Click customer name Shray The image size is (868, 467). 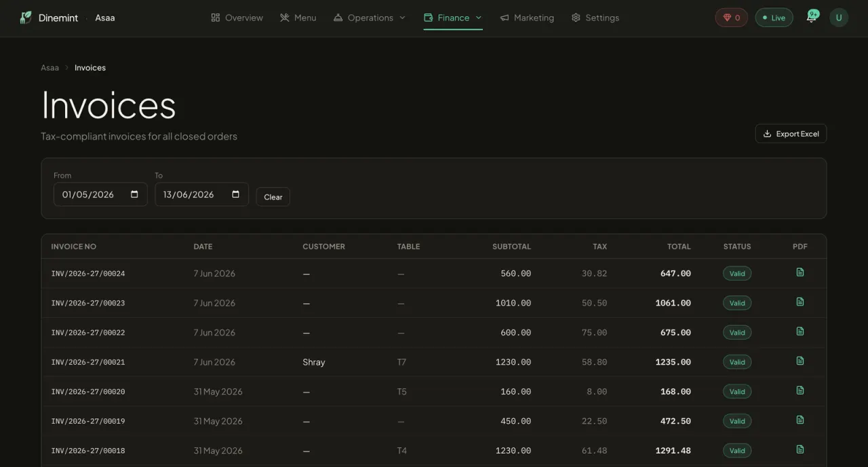[314, 362]
